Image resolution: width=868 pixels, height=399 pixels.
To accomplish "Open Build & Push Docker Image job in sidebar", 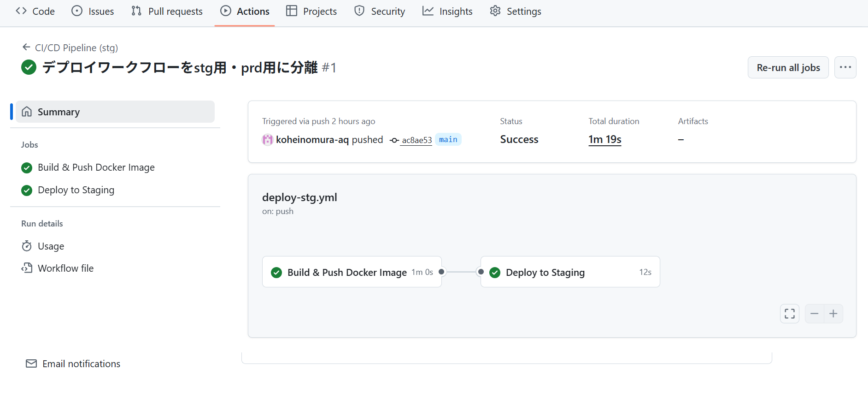I will pos(96,167).
